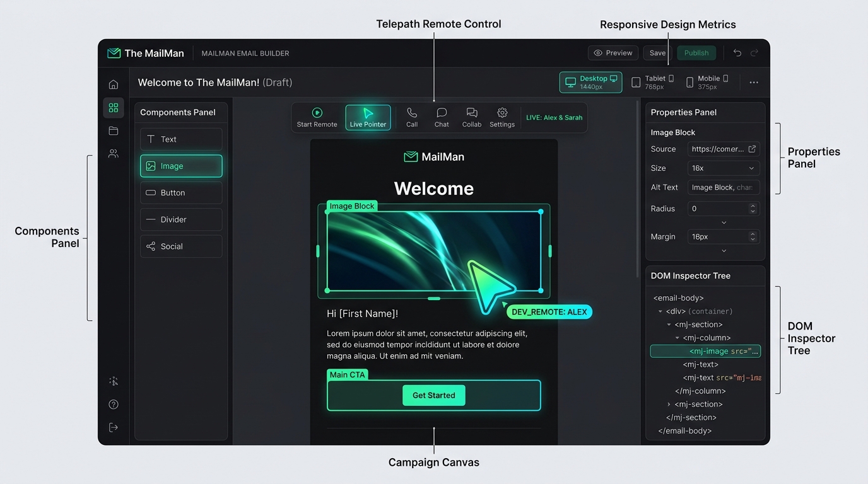Screen dimensions: 868x484
Task: Click the right resize handle of Image Block
Action: pyautogui.click(x=550, y=251)
